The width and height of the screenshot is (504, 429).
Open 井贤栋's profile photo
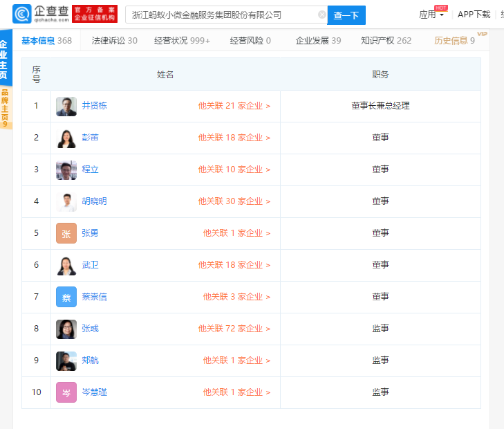pos(66,107)
